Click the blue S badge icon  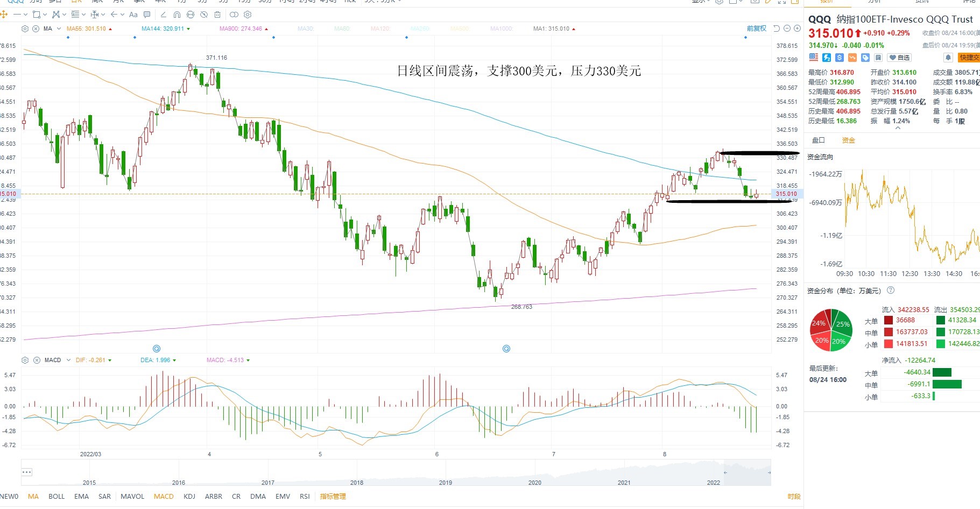[x=840, y=57]
